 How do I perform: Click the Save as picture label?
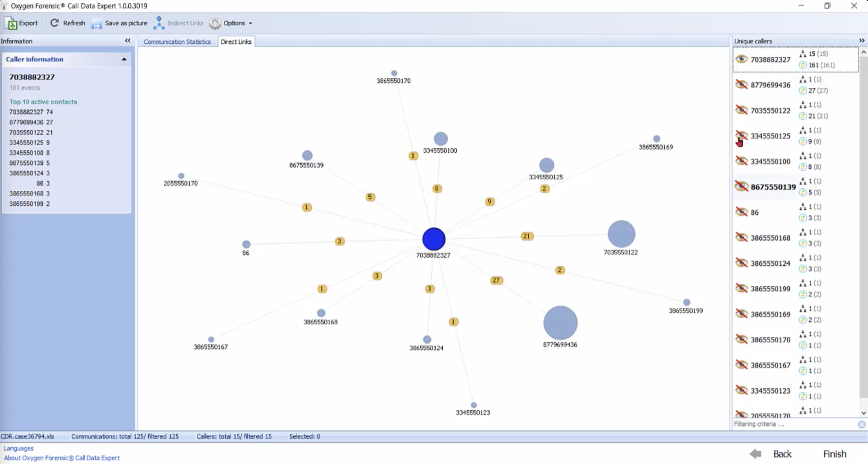126,23
